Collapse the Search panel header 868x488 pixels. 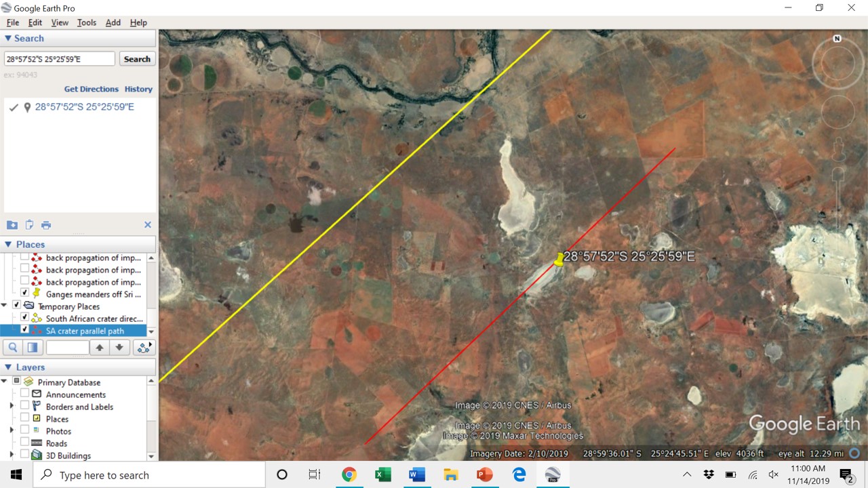point(8,39)
